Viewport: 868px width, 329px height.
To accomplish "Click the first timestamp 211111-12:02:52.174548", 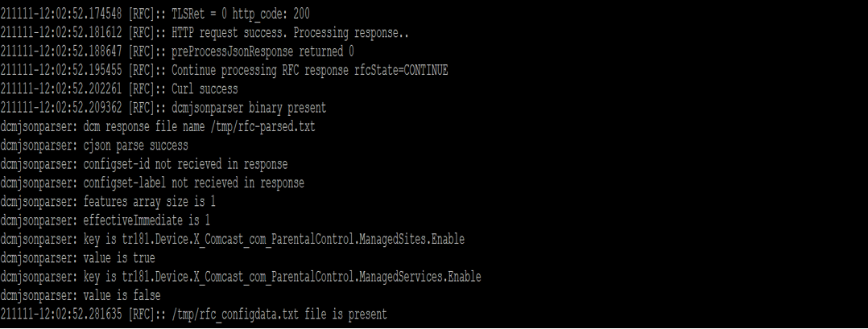I will (62, 14).
